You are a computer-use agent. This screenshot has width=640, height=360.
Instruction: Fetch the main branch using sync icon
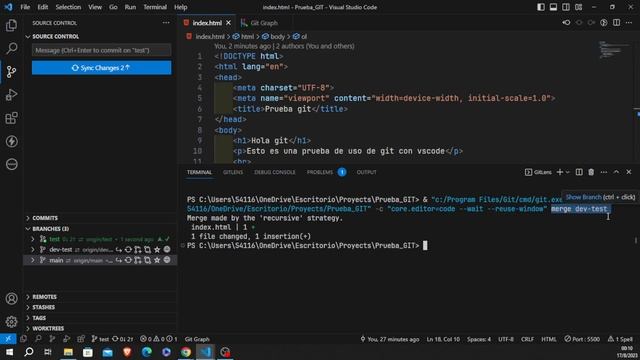pos(128,260)
